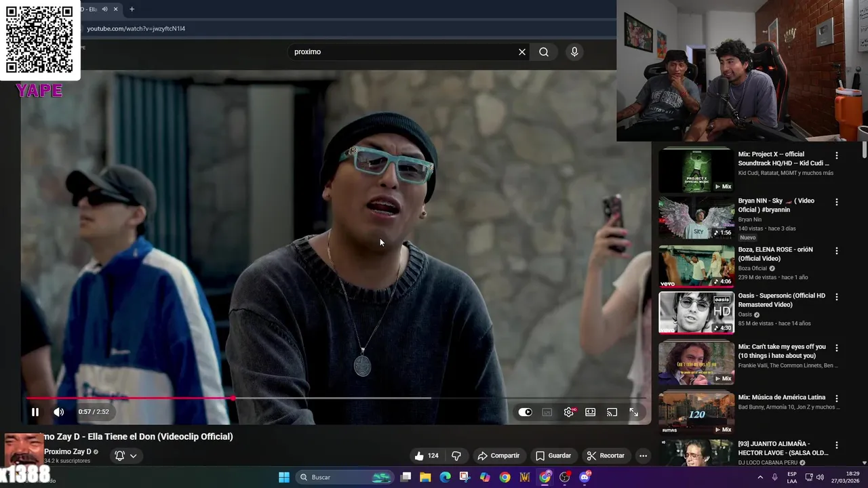Open Task View on taskbar
Image resolution: width=868 pixels, height=488 pixels.
pyautogui.click(x=406, y=477)
